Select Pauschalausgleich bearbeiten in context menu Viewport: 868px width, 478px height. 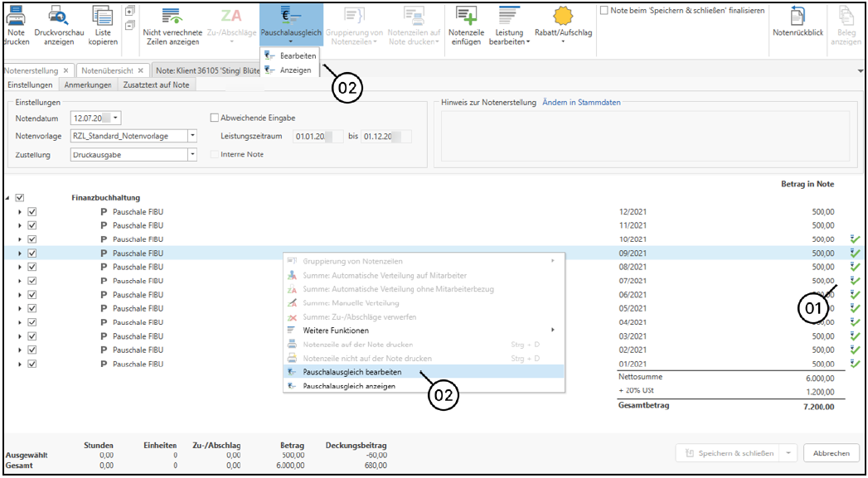(x=352, y=372)
